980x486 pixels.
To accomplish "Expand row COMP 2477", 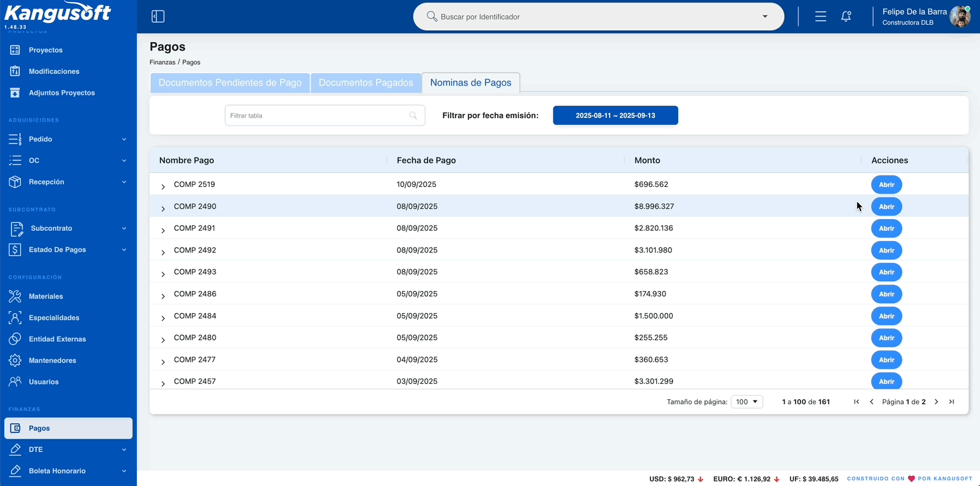I will (163, 362).
